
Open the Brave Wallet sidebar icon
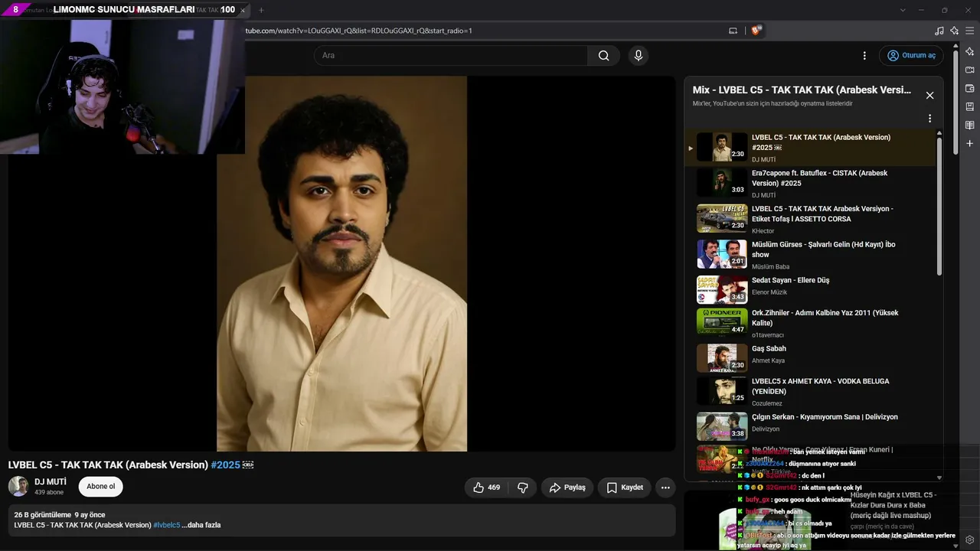tap(970, 88)
